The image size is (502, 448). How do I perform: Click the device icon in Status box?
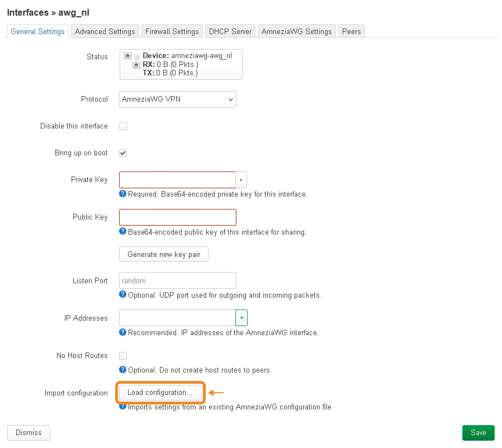128,56
